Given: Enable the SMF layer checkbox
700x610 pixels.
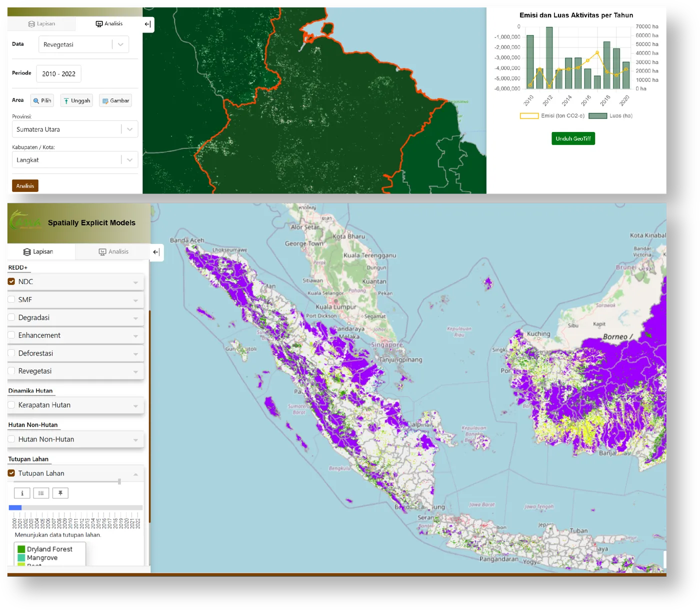Looking at the screenshot, I should (x=11, y=299).
